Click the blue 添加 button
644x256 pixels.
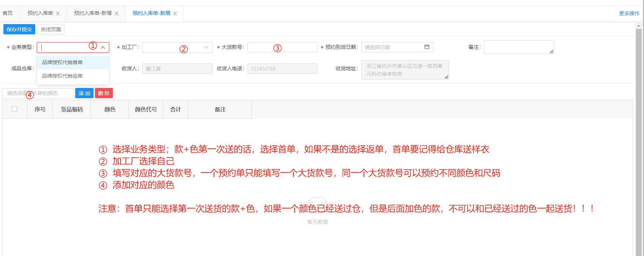pos(84,93)
